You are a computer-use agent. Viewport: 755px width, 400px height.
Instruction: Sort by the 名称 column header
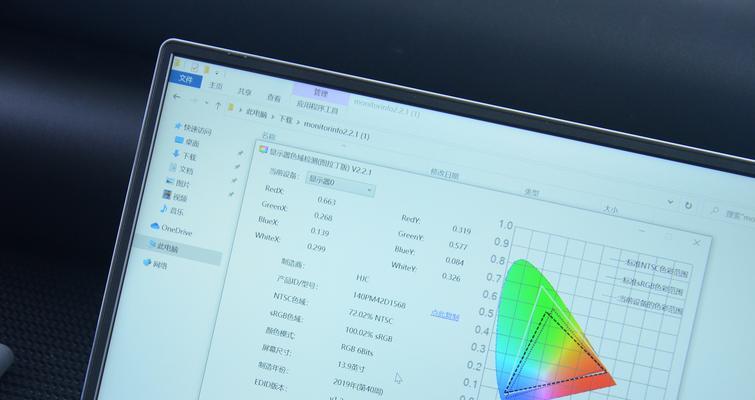268,136
